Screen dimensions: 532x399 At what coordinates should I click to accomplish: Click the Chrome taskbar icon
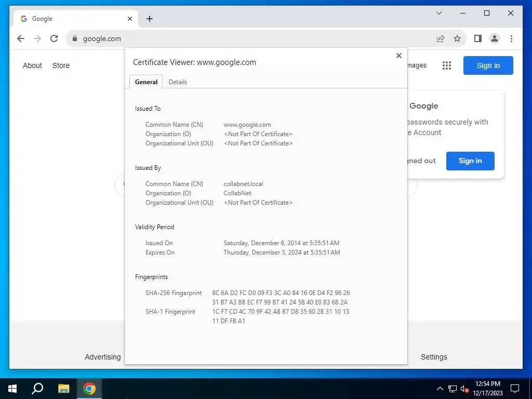coord(89,389)
